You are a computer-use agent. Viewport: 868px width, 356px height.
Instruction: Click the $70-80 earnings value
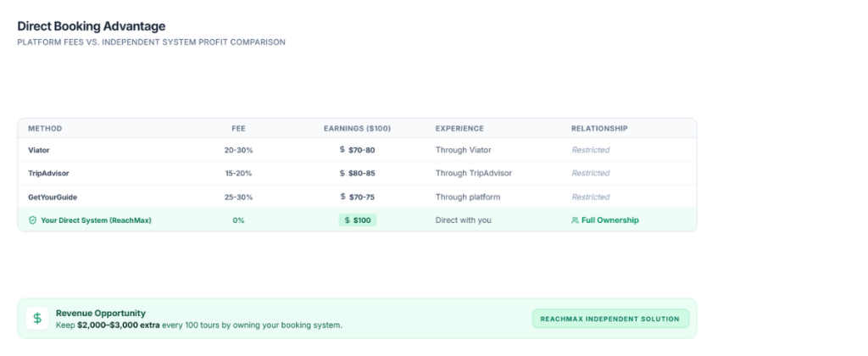[361, 150]
